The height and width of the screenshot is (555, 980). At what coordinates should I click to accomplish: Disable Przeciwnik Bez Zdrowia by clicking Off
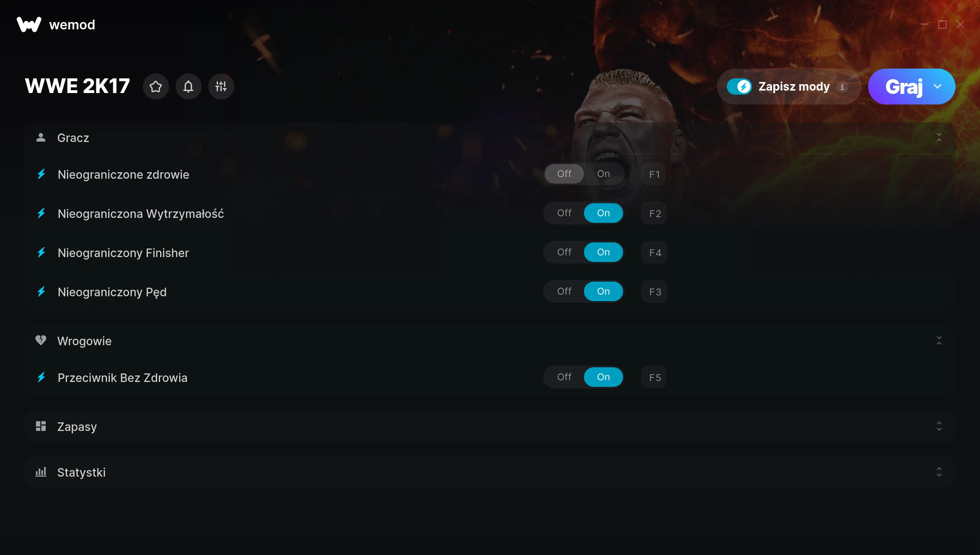pos(564,377)
